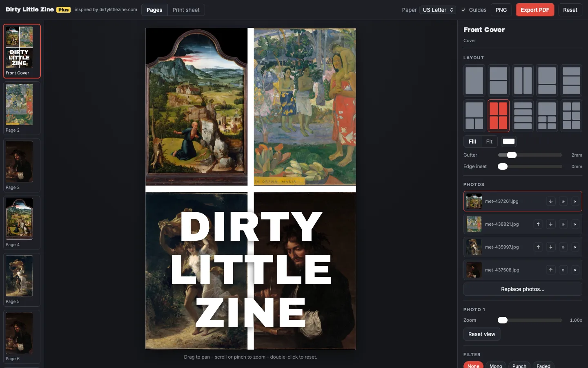Select the Fill image mode
Screen dimensions: 588x368
[472, 141]
